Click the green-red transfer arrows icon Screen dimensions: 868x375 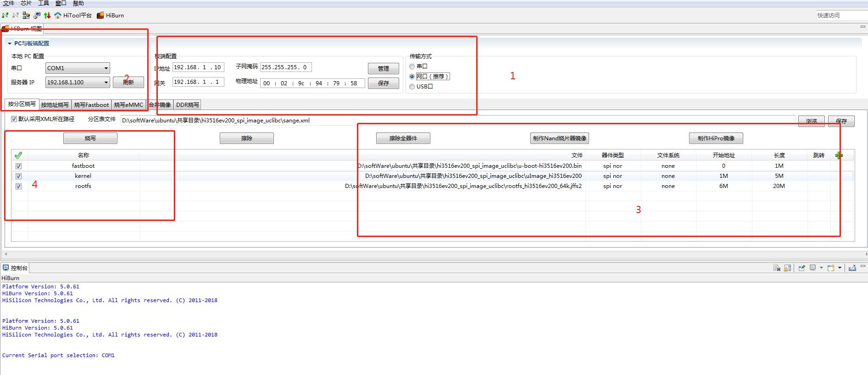point(47,15)
